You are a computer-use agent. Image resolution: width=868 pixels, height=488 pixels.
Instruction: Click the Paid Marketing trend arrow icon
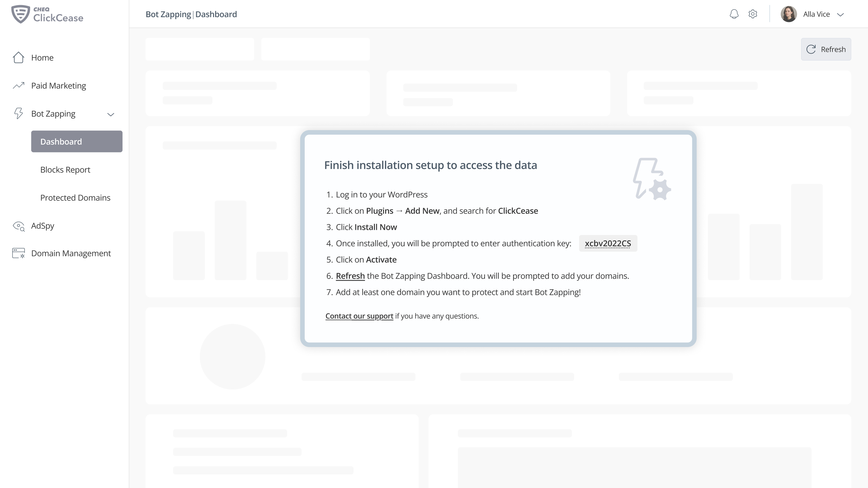pyautogui.click(x=18, y=86)
